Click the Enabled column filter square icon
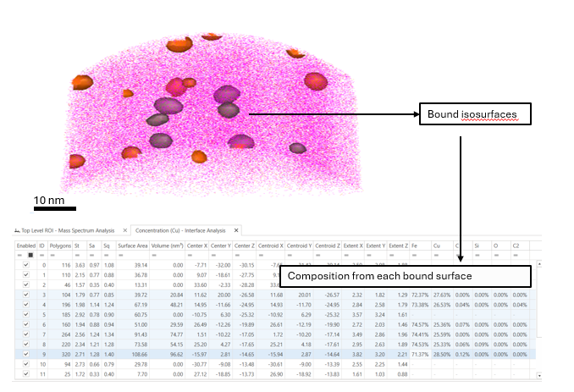The width and height of the screenshot is (574, 392). click(30, 254)
